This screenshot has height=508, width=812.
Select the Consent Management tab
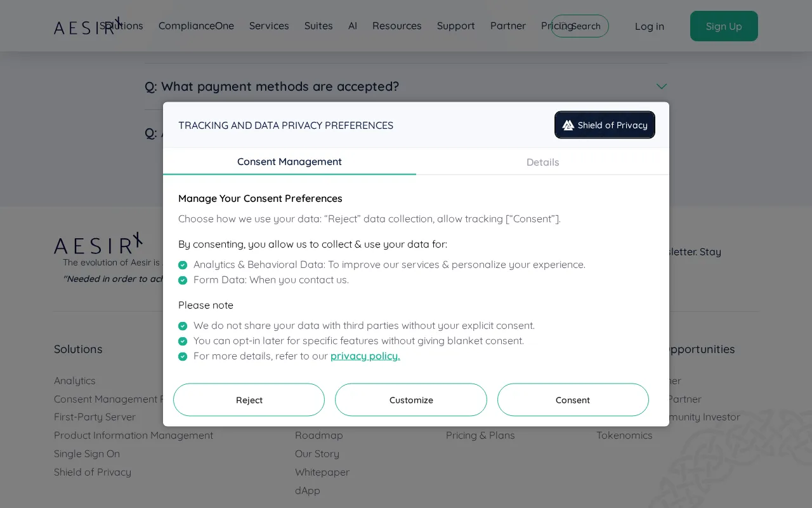tap(289, 161)
